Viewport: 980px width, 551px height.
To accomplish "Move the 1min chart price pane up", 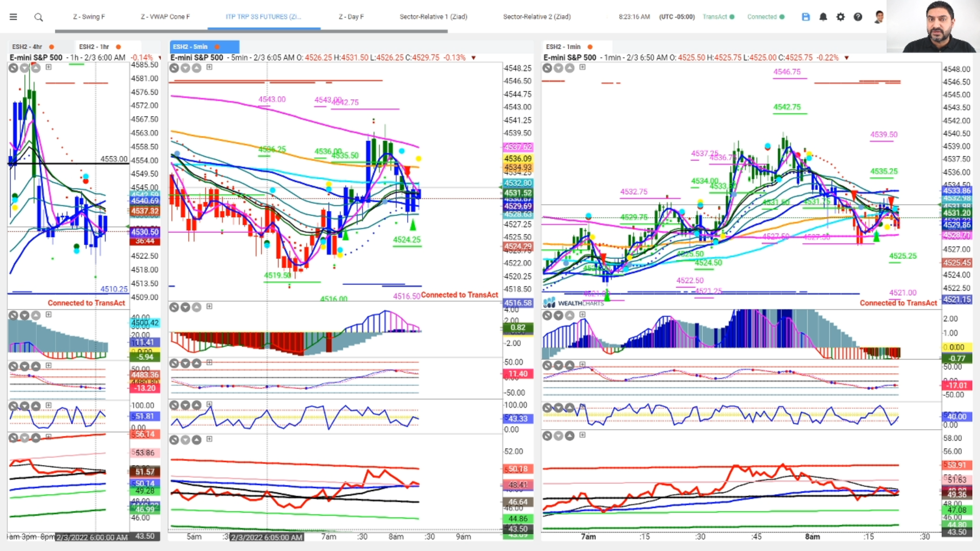I will [x=570, y=68].
